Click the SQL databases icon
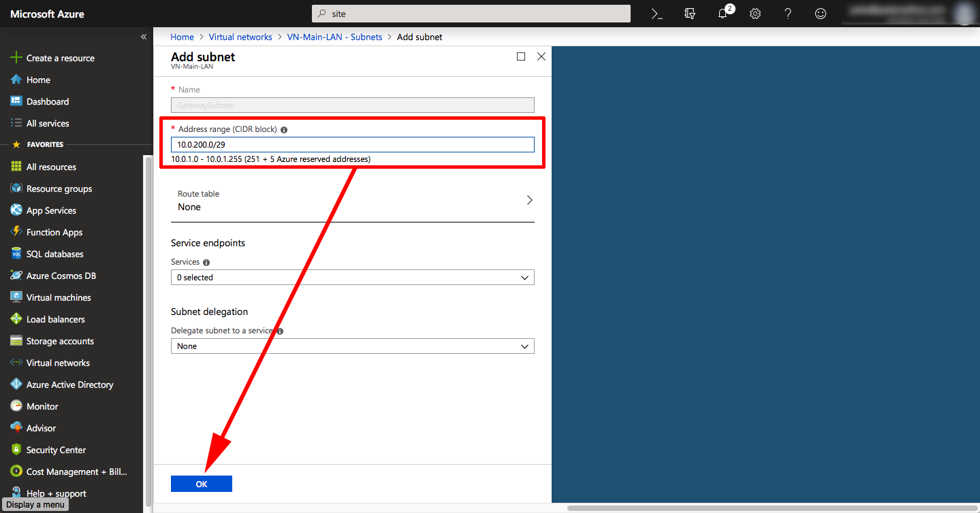The width and height of the screenshot is (980, 513). 16,254
